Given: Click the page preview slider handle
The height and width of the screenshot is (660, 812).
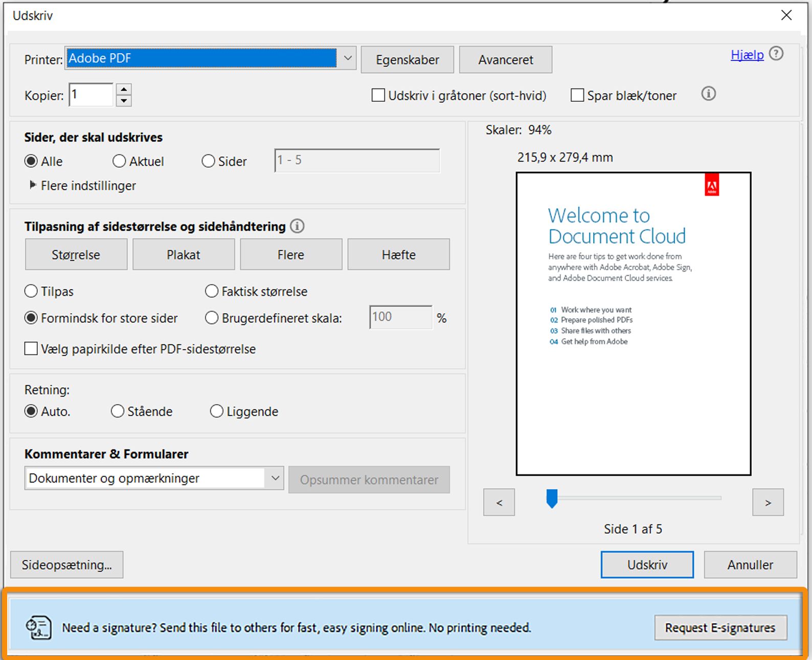Looking at the screenshot, I should click(552, 498).
